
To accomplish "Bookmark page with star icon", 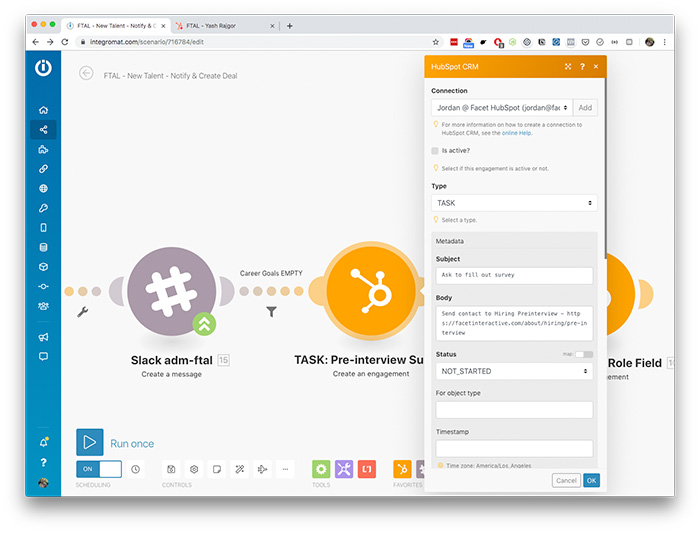I will click(436, 42).
